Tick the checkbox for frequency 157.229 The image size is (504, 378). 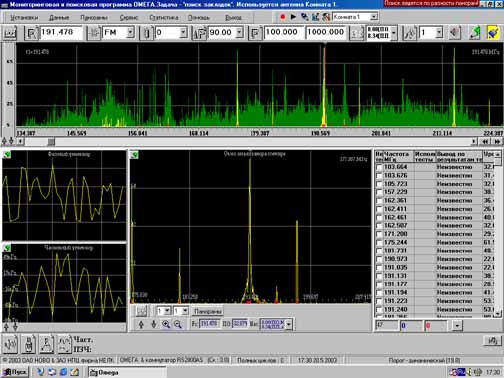point(379,192)
